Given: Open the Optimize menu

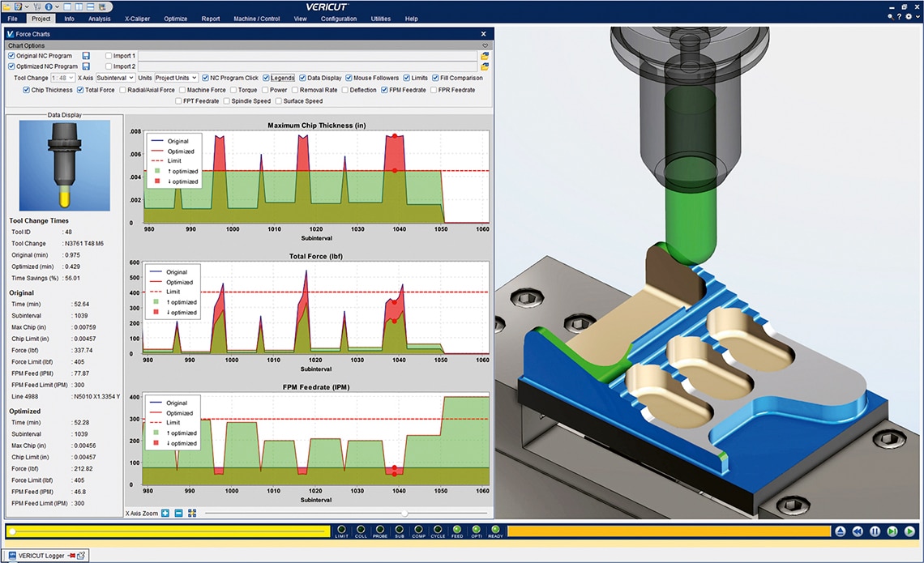Looking at the screenshot, I should coord(175,19).
